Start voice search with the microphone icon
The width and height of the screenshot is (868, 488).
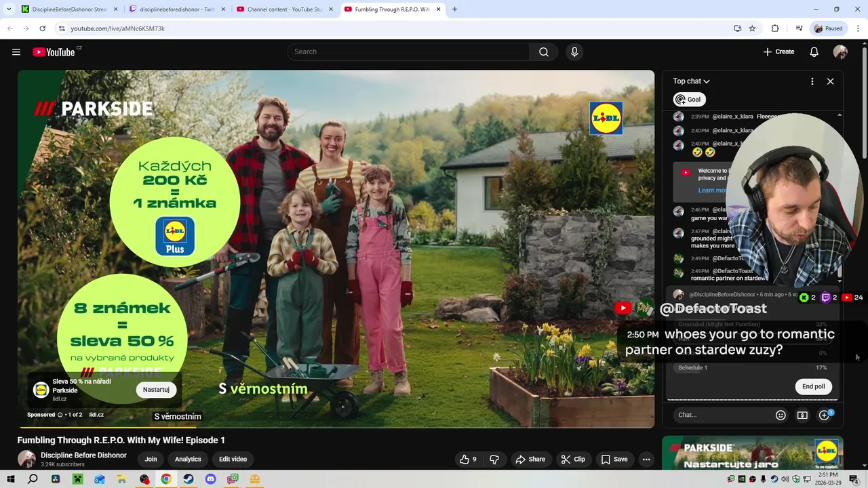click(x=574, y=52)
